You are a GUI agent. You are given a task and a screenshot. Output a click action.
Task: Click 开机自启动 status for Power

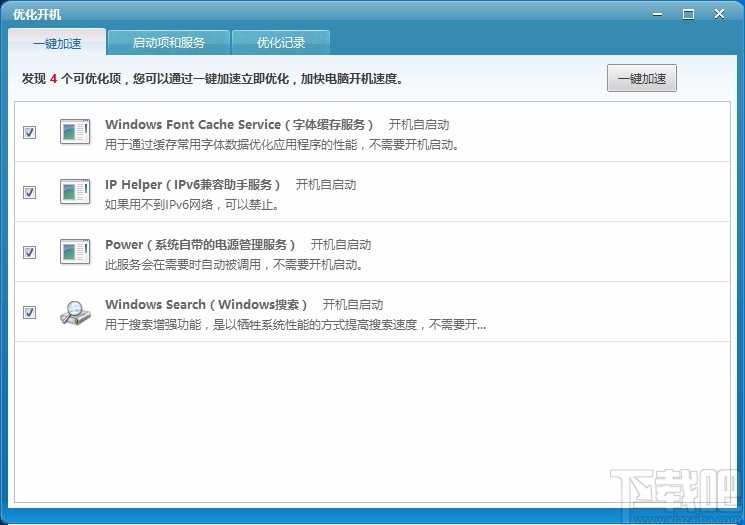pos(341,244)
